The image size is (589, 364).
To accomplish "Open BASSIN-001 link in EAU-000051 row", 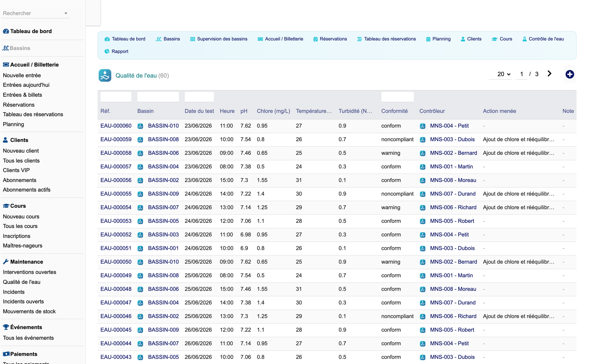I will [x=163, y=248].
